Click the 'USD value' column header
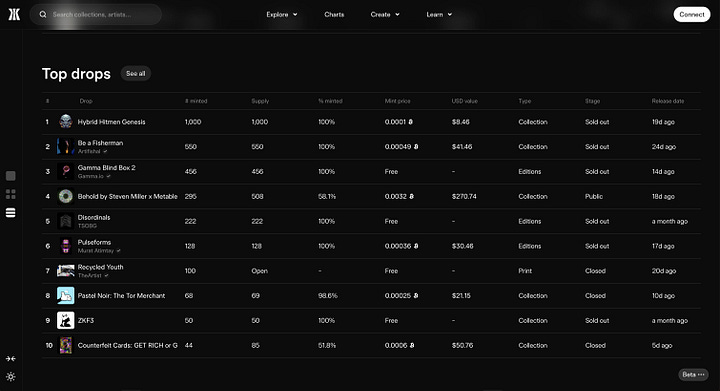This screenshot has height=391, width=720. point(465,101)
